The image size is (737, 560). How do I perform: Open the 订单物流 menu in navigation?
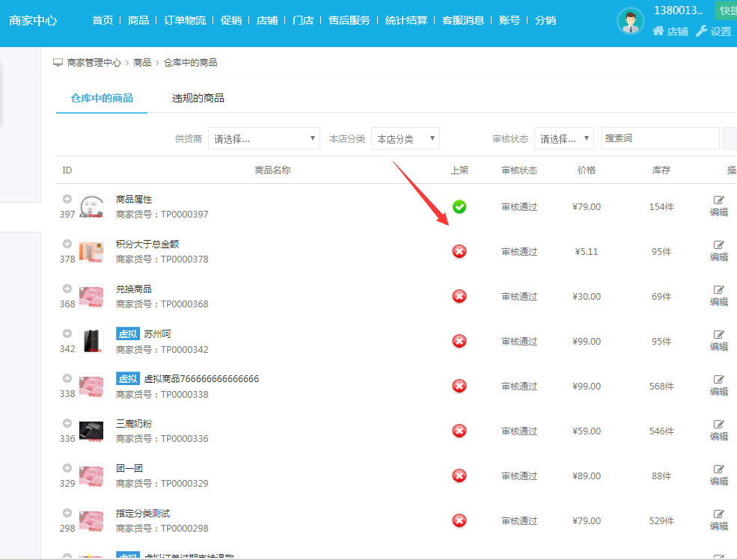click(x=185, y=20)
